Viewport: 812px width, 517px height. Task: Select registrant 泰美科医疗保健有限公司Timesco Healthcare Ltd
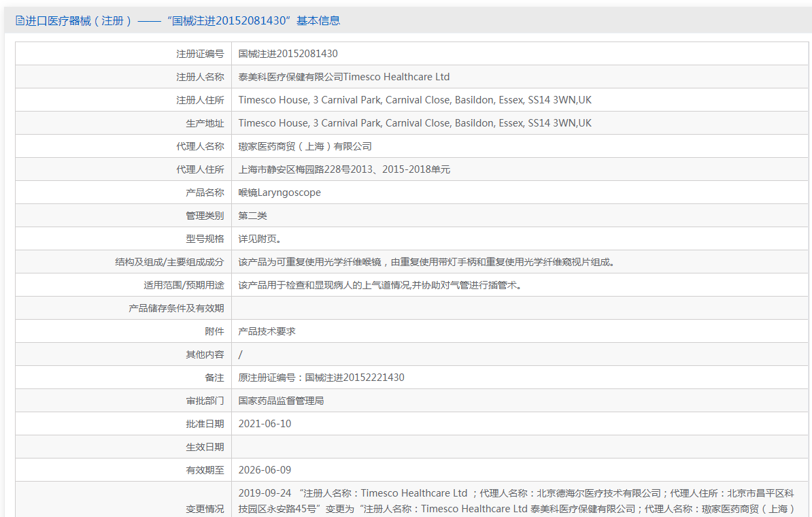tap(344, 77)
